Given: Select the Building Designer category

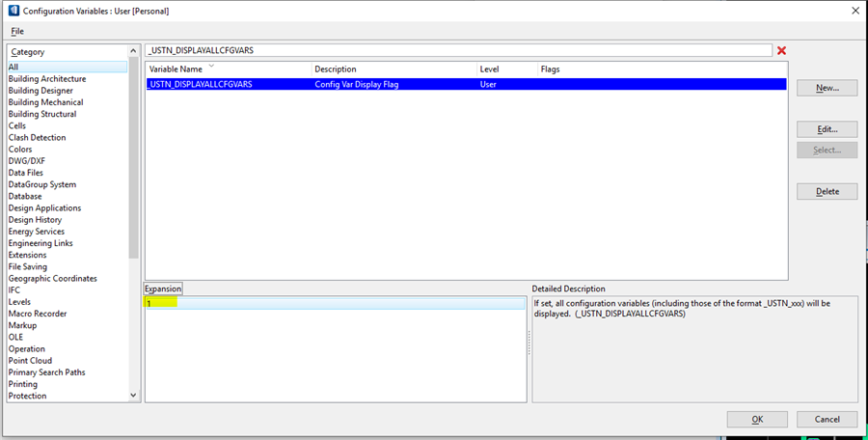Looking at the screenshot, I should point(41,91).
